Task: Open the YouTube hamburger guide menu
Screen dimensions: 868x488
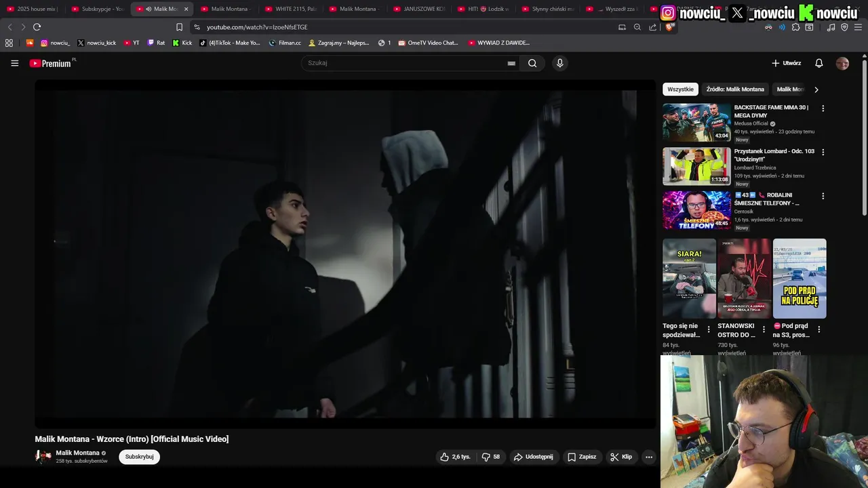Action: 14,63
